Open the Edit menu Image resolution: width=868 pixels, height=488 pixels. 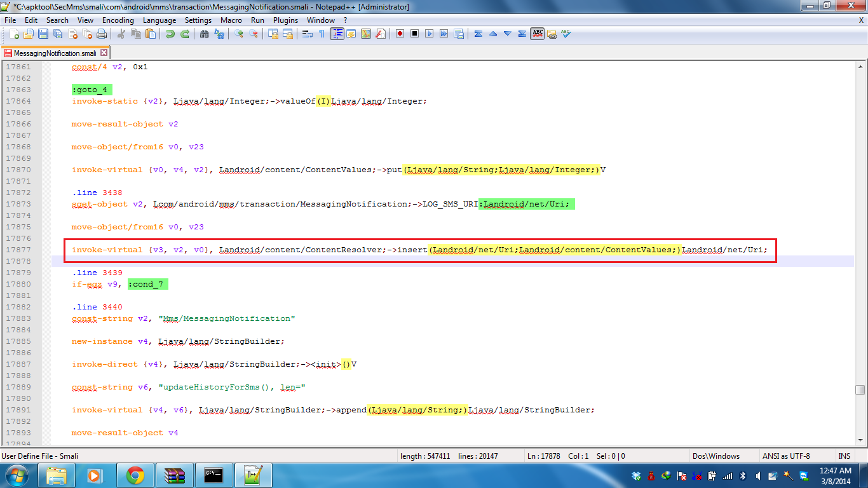(x=31, y=20)
